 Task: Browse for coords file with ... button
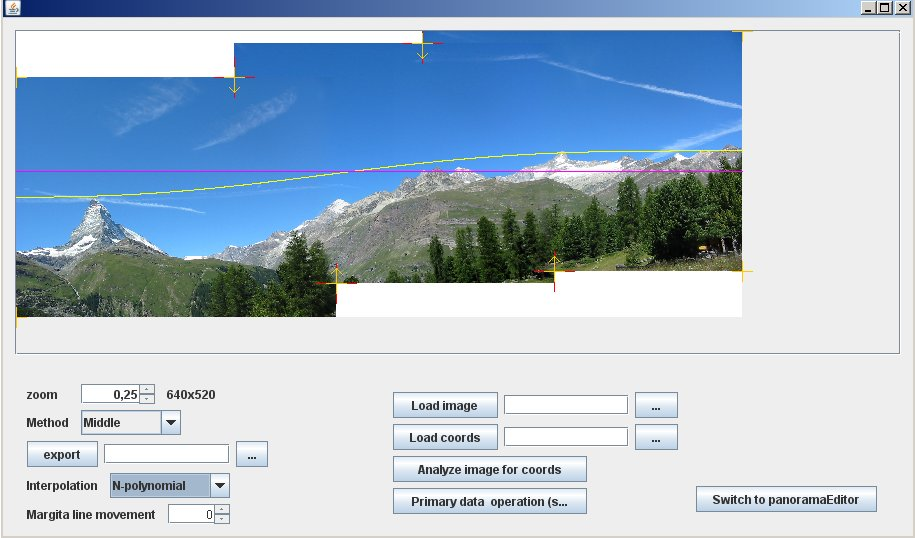pos(656,437)
